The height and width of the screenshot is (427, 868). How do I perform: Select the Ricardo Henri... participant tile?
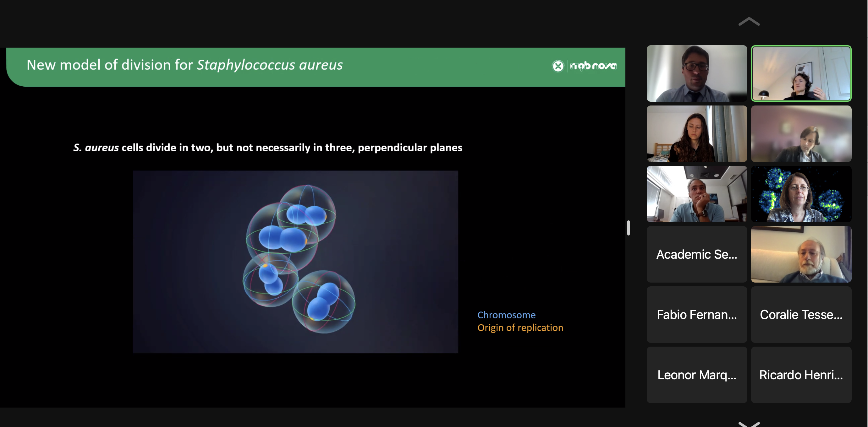tap(801, 375)
